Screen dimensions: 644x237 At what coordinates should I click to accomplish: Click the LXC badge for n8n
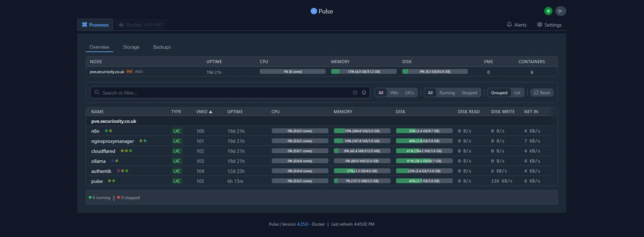[x=177, y=131]
